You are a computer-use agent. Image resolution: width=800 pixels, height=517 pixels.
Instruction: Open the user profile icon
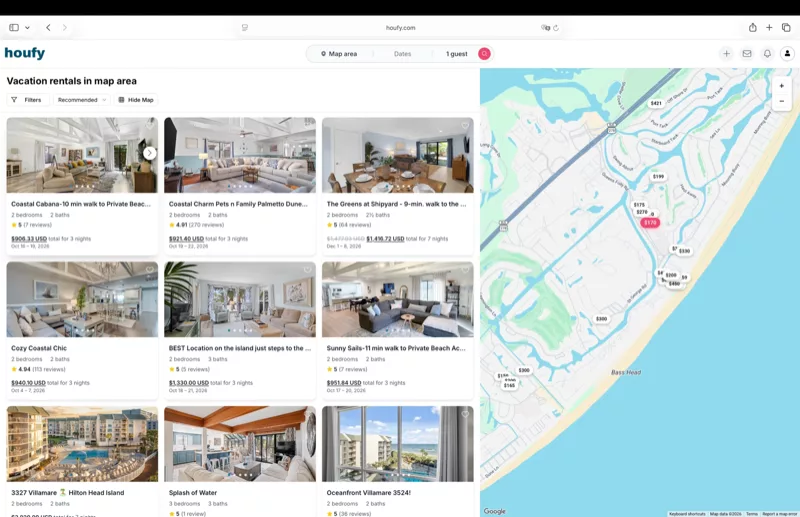787,54
